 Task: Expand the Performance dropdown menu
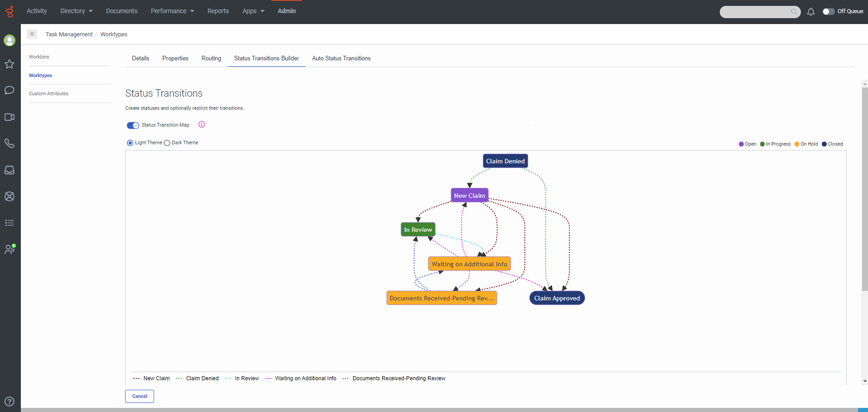tap(172, 11)
